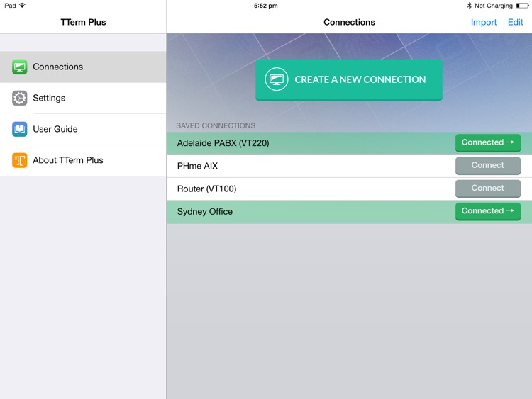Image resolution: width=532 pixels, height=399 pixels.
Task: Tap the Import link
Action: [484, 22]
